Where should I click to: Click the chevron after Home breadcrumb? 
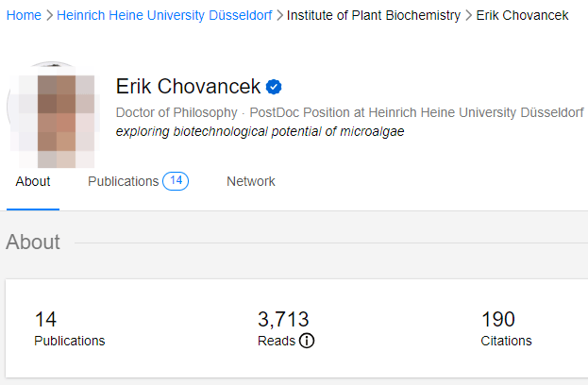49,15
